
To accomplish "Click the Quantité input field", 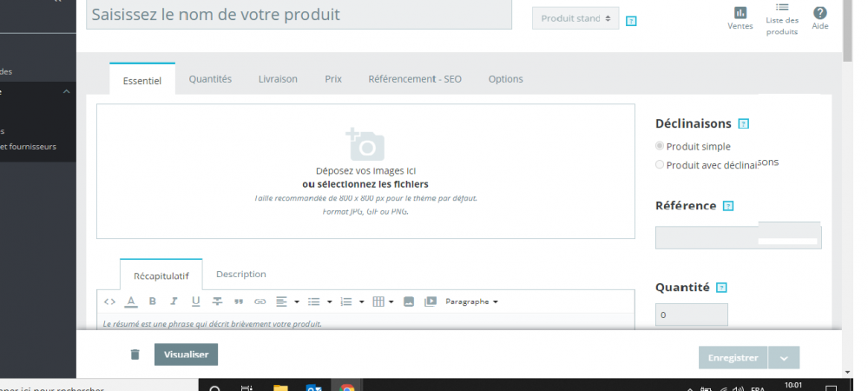I will [692, 315].
